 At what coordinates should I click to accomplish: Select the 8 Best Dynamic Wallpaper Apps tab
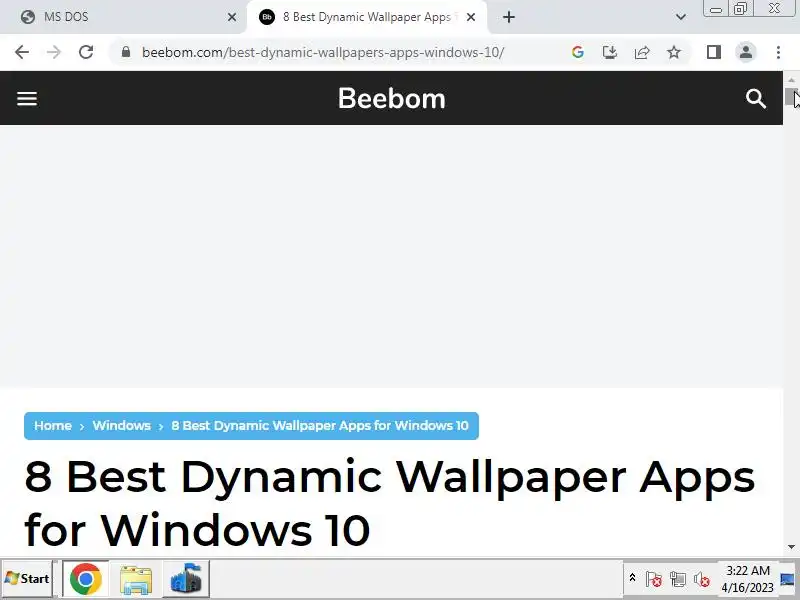point(366,17)
